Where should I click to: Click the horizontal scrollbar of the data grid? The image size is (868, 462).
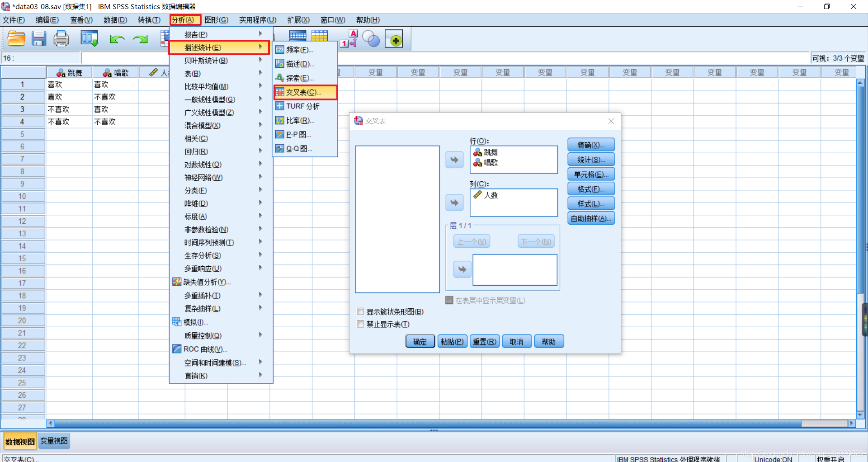(x=427, y=424)
